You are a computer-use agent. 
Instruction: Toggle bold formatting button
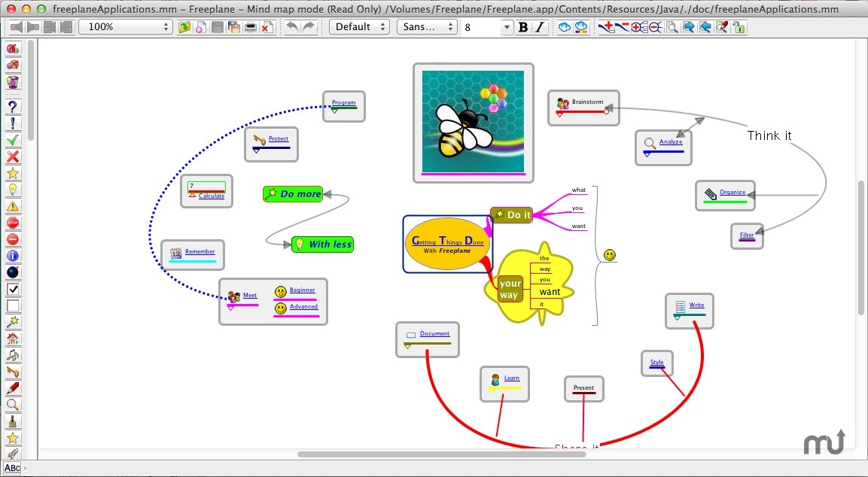point(523,27)
